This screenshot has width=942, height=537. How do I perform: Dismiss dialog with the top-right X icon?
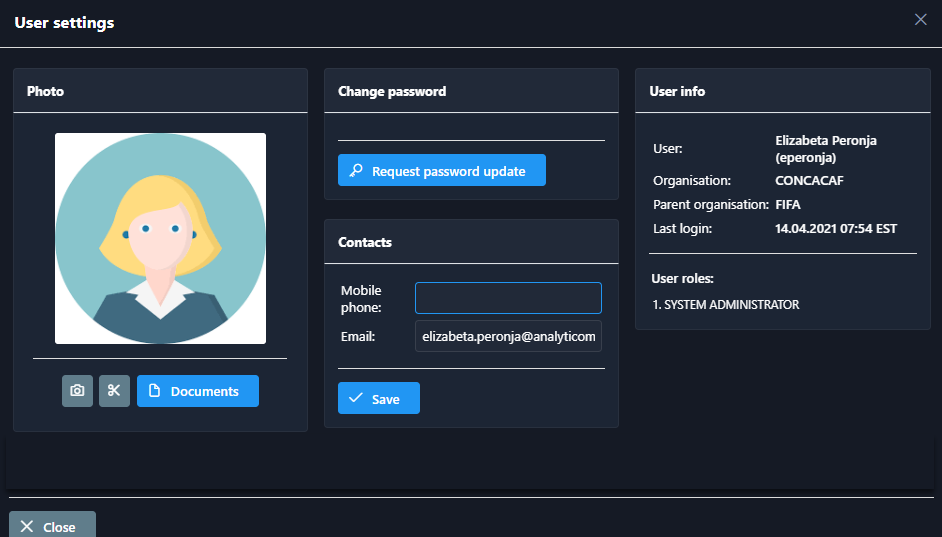coord(920,19)
